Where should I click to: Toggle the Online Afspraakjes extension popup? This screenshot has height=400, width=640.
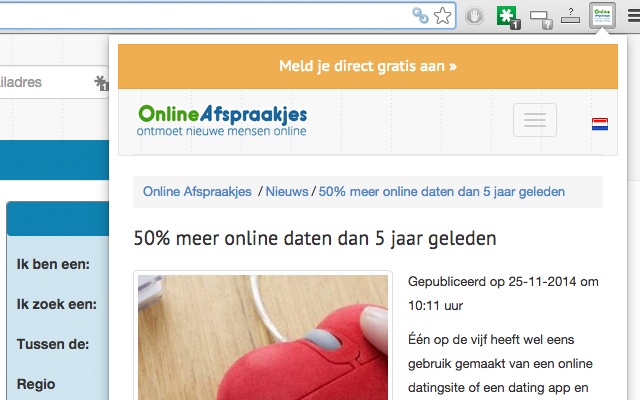[602, 15]
